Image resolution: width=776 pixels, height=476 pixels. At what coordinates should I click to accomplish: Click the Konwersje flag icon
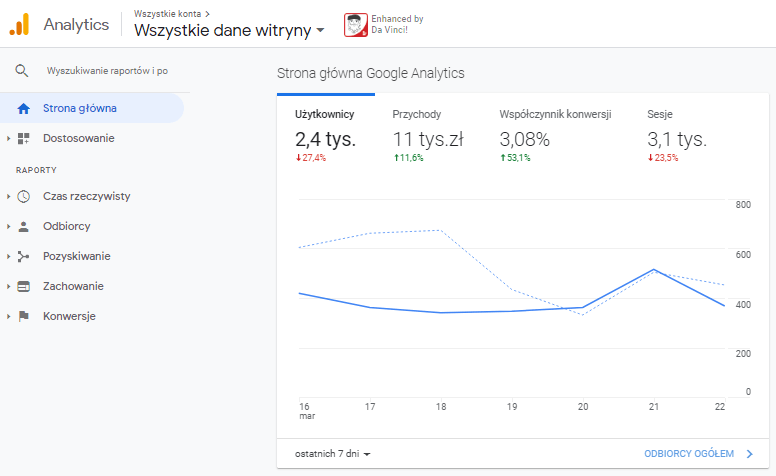pos(24,316)
